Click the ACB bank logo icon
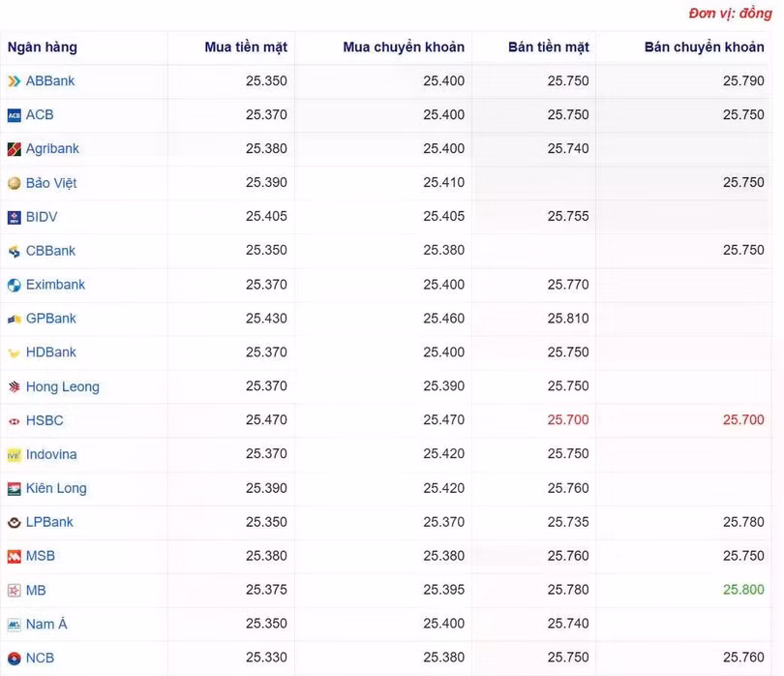The height and width of the screenshot is (676, 784). (x=15, y=115)
